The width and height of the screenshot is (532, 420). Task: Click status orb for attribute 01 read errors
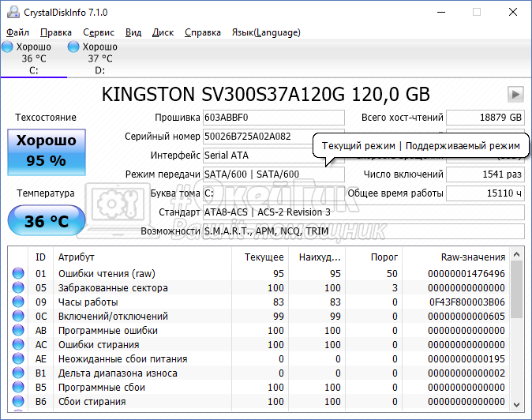pos(17,274)
